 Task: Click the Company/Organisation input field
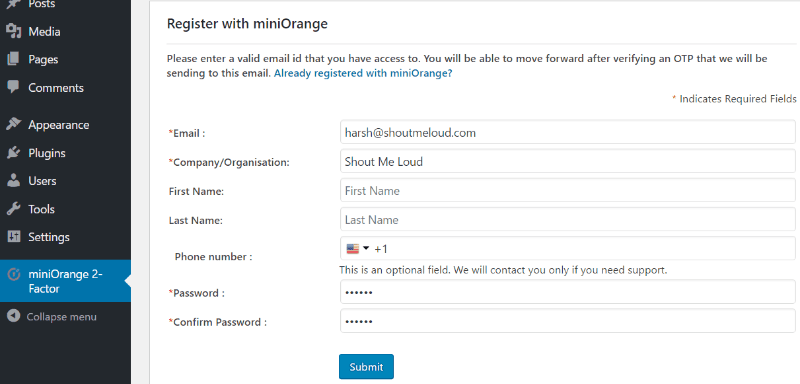[568, 162]
